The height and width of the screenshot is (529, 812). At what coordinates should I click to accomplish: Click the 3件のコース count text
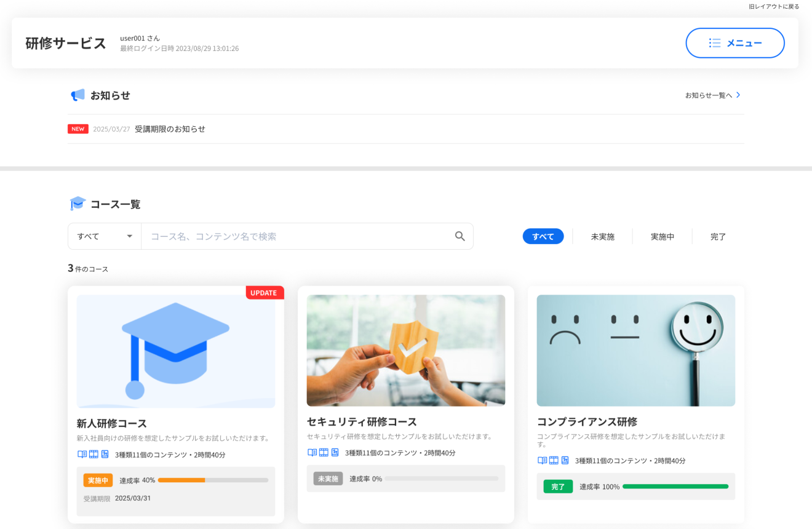(88, 268)
